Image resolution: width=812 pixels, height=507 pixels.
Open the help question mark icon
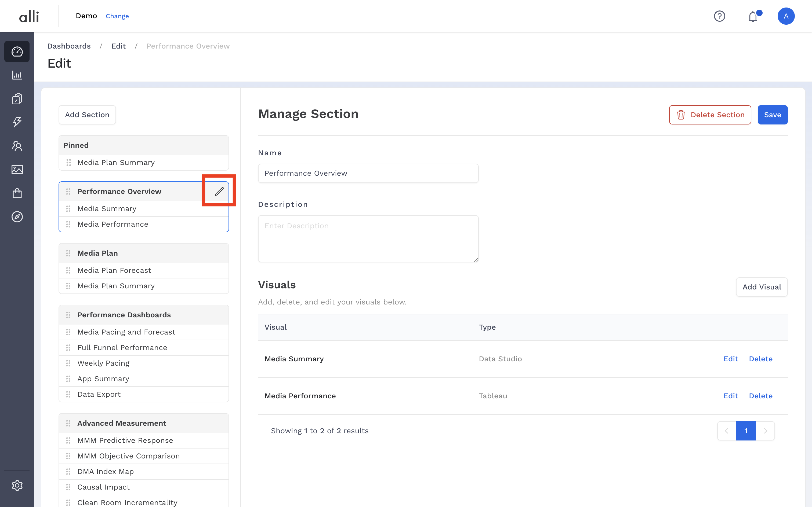coord(719,16)
